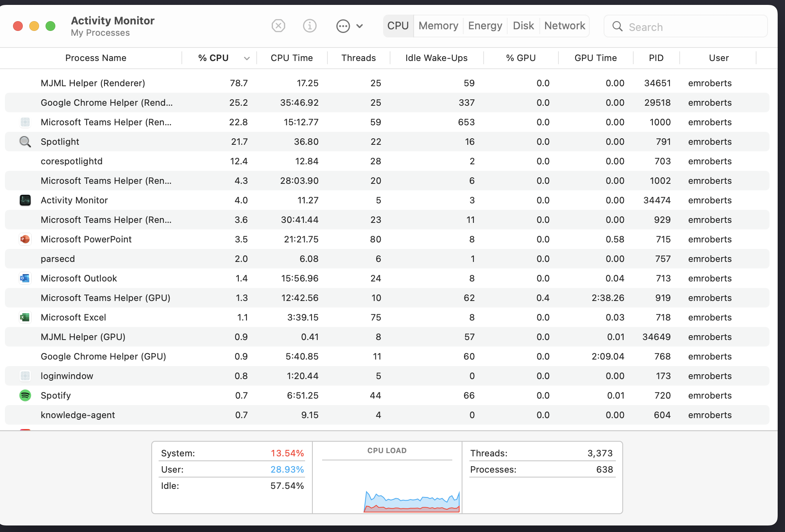The height and width of the screenshot is (532, 785).
Task: Select the Microsoft PowerPoint process icon
Action: [25, 239]
